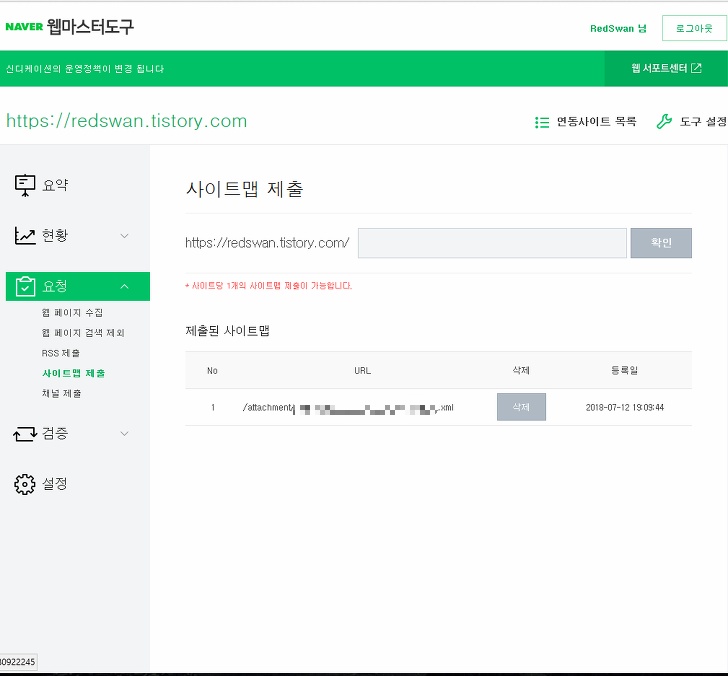
Task: Click the external-link icon beside 웹 서포트센터
Action: 696,68
